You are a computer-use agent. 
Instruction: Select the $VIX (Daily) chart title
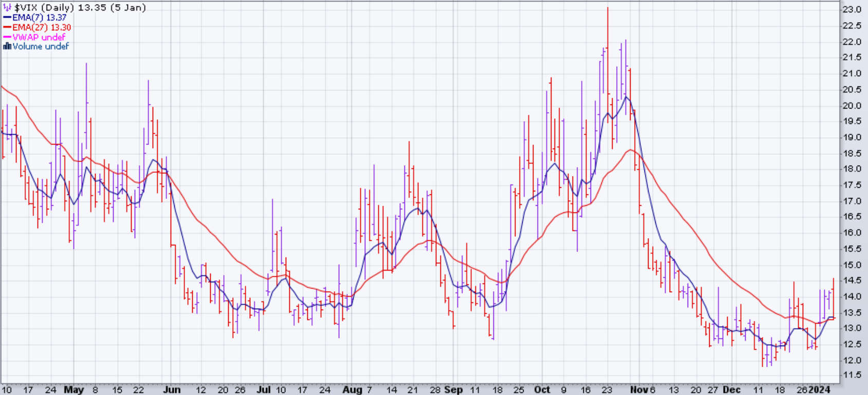coord(80,8)
